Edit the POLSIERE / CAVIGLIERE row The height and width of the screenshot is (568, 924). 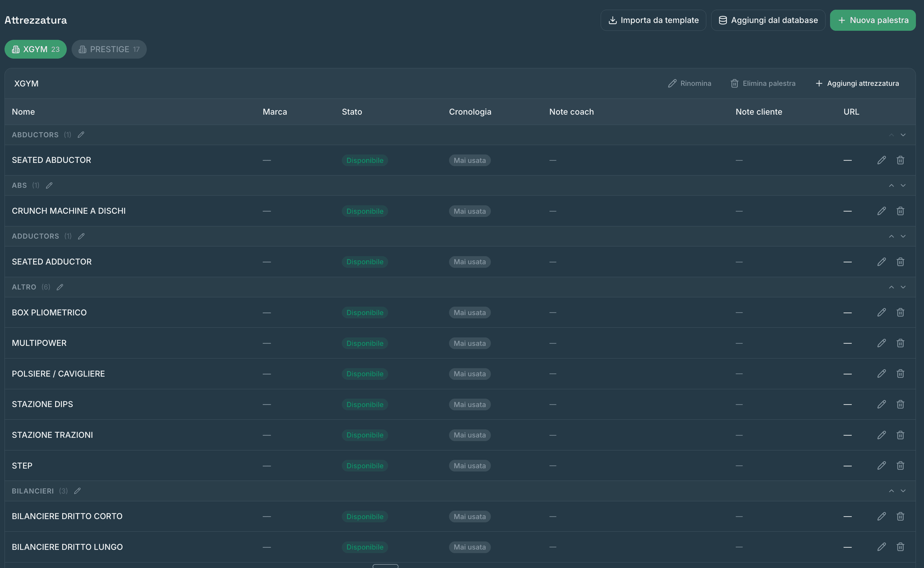click(x=882, y=373)
